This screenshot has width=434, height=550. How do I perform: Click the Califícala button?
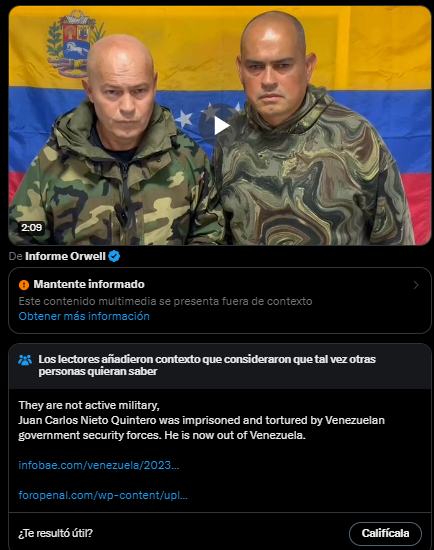[385, 534]
